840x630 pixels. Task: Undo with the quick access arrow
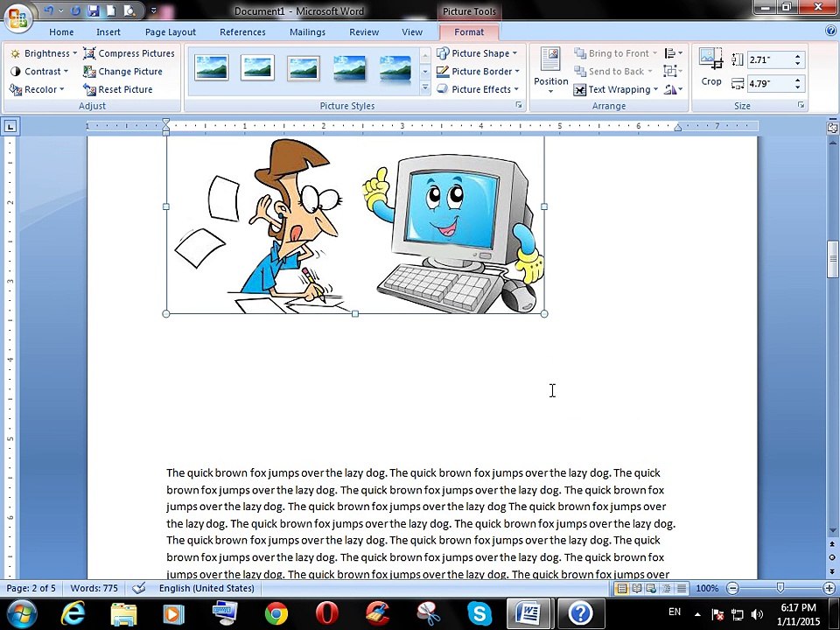[49, 10]
